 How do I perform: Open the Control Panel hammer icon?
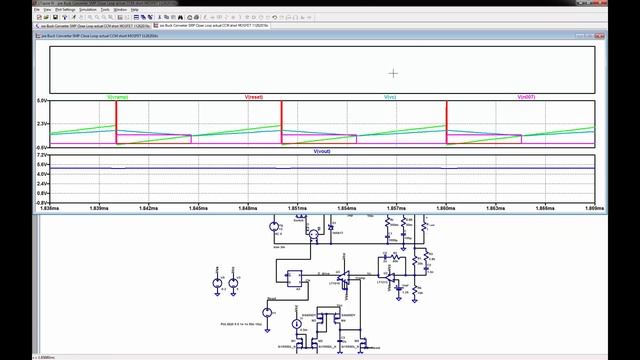pyautogui.click(x=65, y=17)
